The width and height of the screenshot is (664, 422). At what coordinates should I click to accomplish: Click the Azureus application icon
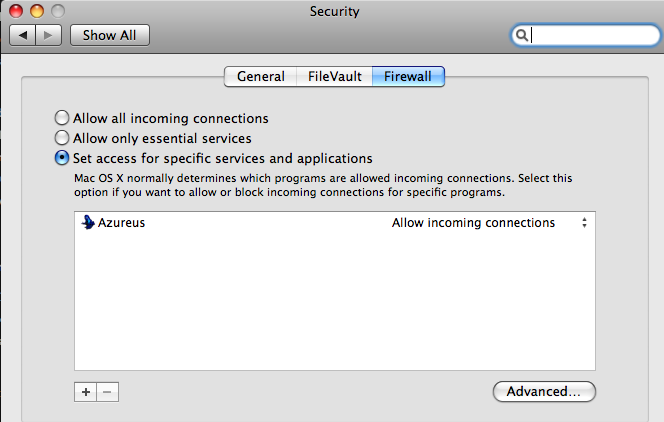pos(88,222)
